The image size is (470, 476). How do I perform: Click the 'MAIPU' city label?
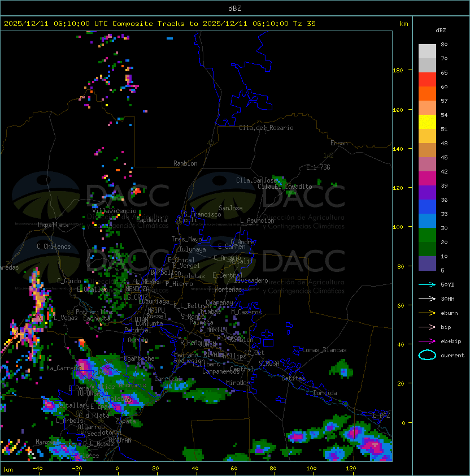156,310
